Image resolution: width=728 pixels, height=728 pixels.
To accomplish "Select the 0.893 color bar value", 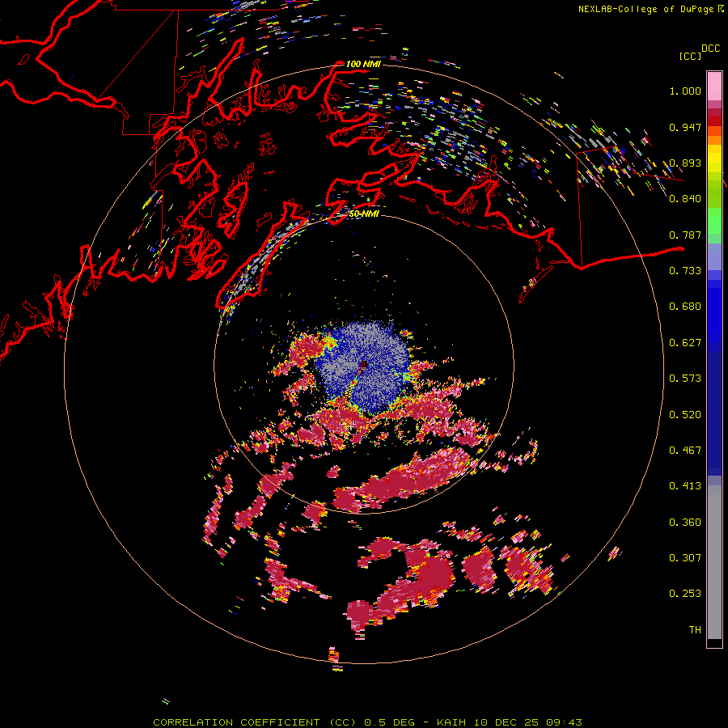I will 685,163.
